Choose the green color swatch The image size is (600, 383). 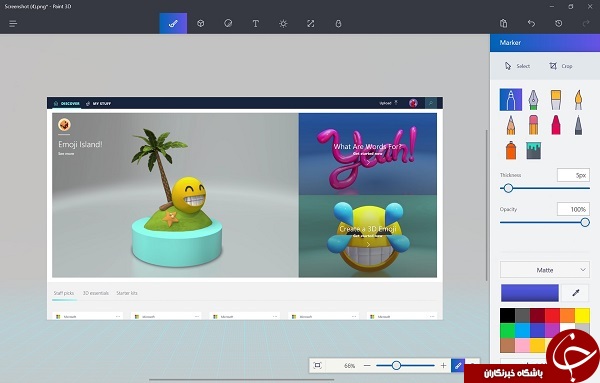(x=507, y=331)
